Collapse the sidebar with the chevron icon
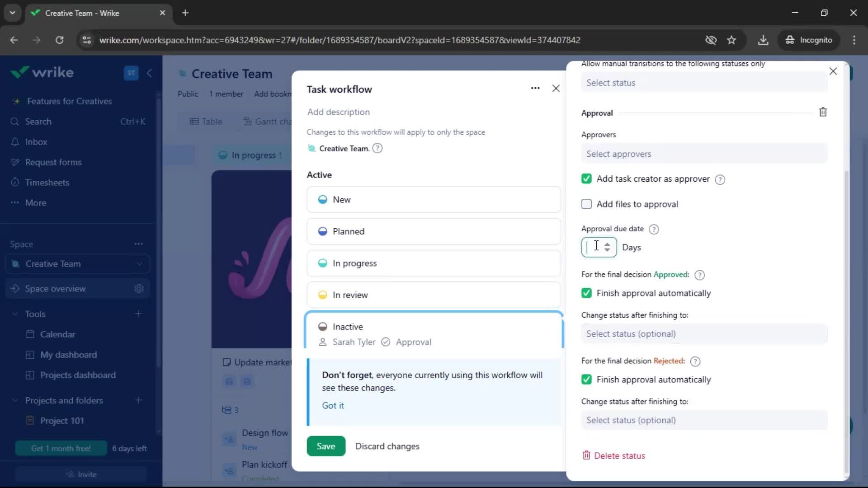868x488 pixels. coord(149,73)
